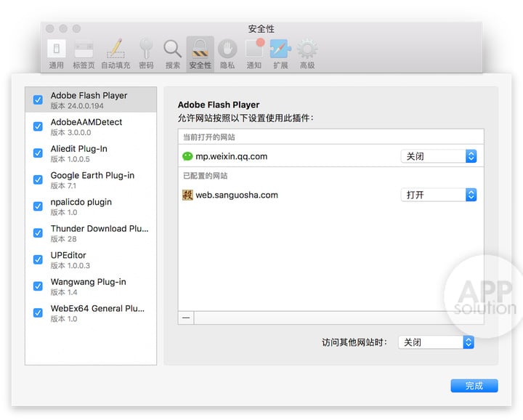Uncheck the Wangwang Plug-in checkbox
This screenshot has width=523, height=420.
coord(38,286)
